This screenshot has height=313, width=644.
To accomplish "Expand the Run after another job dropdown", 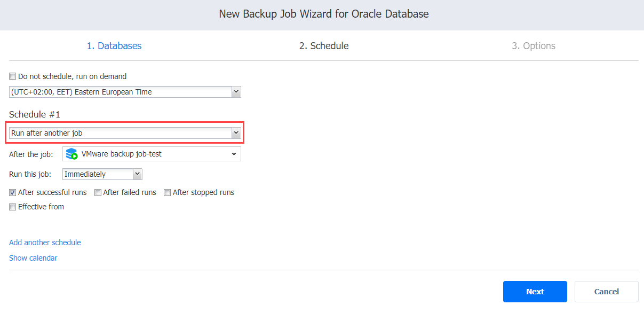I will [236, 133].
